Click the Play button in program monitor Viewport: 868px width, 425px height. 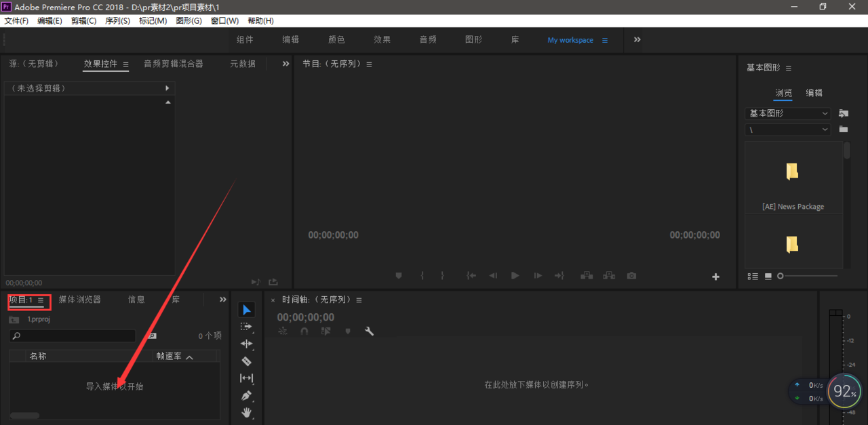(515, 276)
